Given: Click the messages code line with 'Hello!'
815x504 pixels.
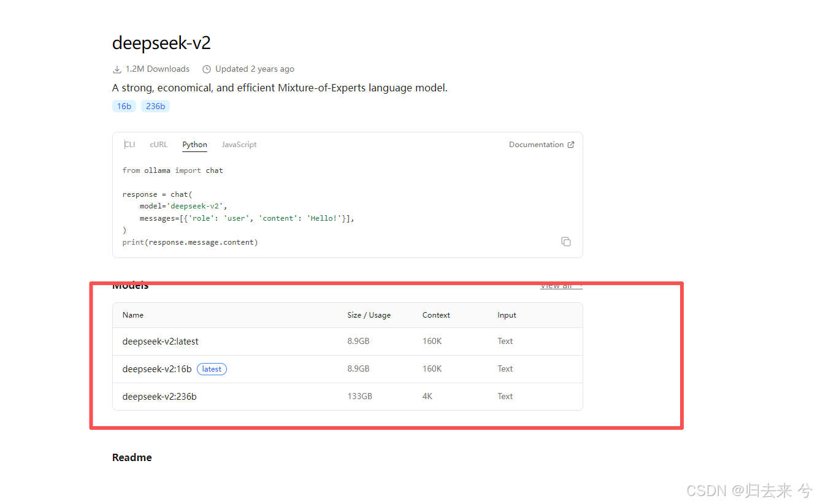Looking at the screenshot, I should tap(247, 218).
